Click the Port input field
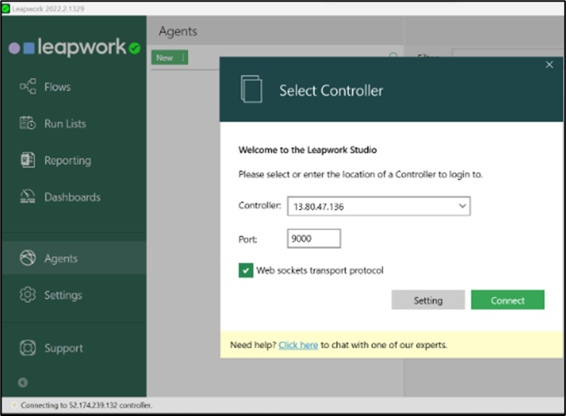This screenshot has width=566, height=416. 314,238
